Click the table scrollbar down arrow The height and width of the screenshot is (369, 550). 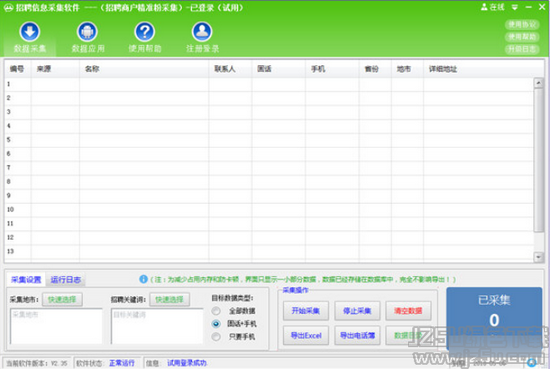(x=538, y=257)
